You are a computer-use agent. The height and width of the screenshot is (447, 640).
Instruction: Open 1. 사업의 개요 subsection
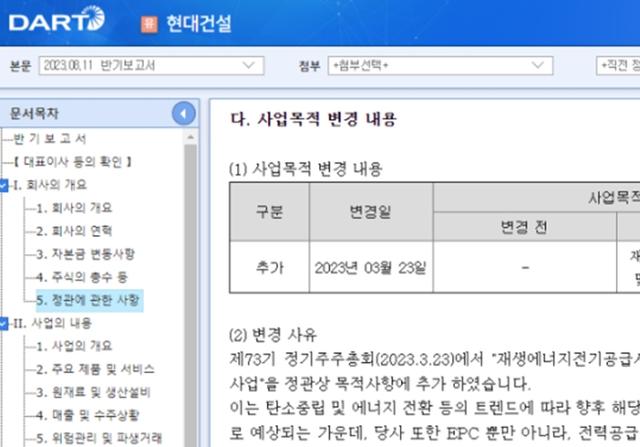pos(74,347)
